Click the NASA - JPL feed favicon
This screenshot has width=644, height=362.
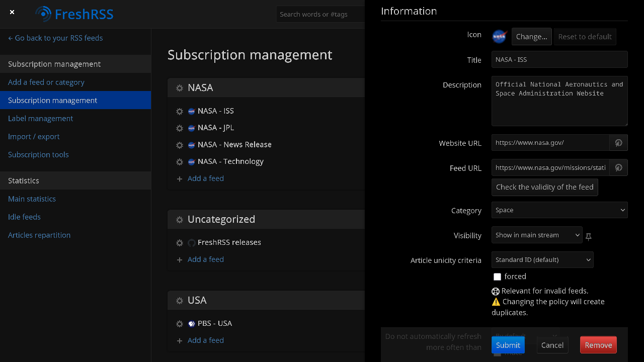click(191, 128)
